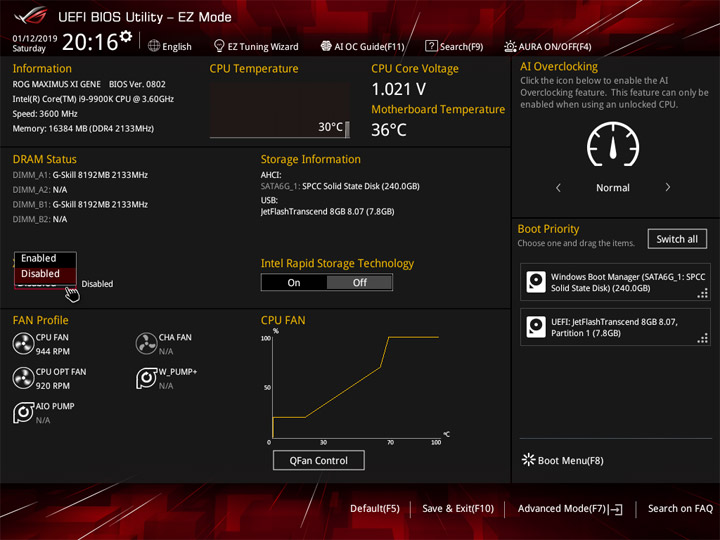
Task: Click the 920 RPM CPU OPT fan speed
Action: coord(53,386)
